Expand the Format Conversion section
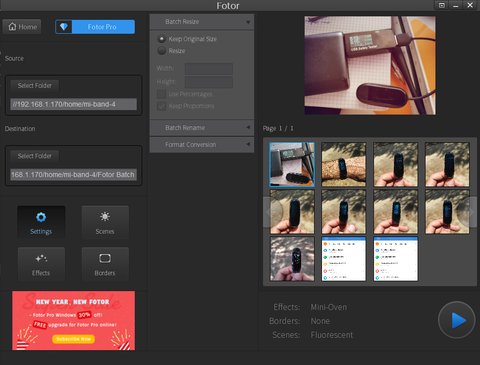Viewport: 480px width, 365px height. click(202, 145)
